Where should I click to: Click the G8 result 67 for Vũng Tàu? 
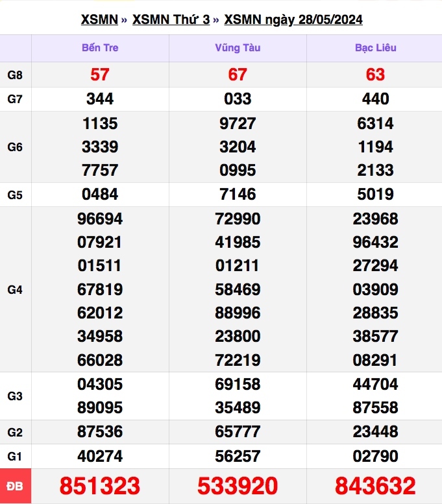pos(238,75)
